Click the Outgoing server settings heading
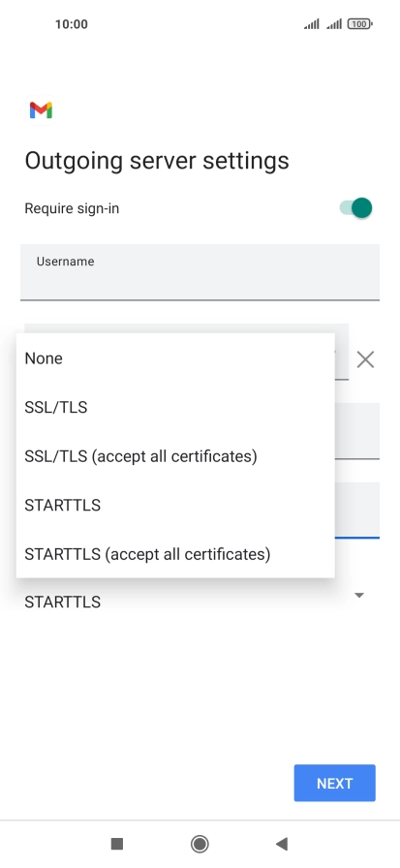400x868 pixels. pyautogui.click(x=157, y=161)
